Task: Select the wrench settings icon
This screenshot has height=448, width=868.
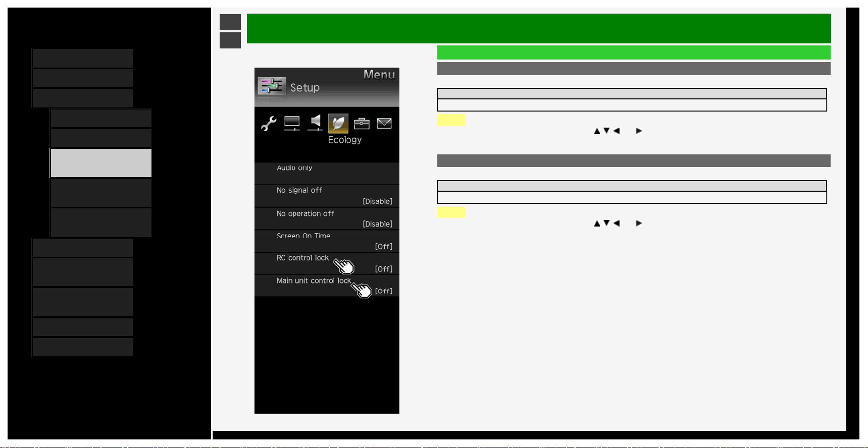Action: [x=269, y=123]
